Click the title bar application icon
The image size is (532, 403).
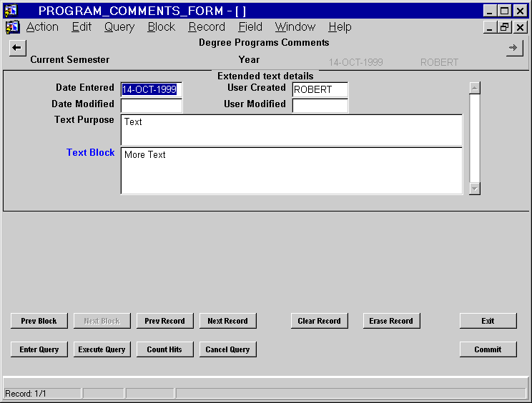(x=11, y=11)
